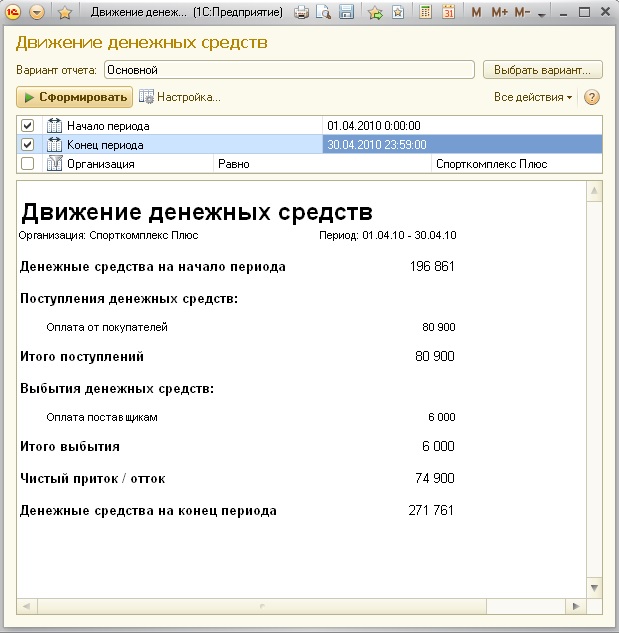The width and height of the screenshot is (619, 633).
Task: Click Чистый приток / отток label
Action: coord(92,479)
